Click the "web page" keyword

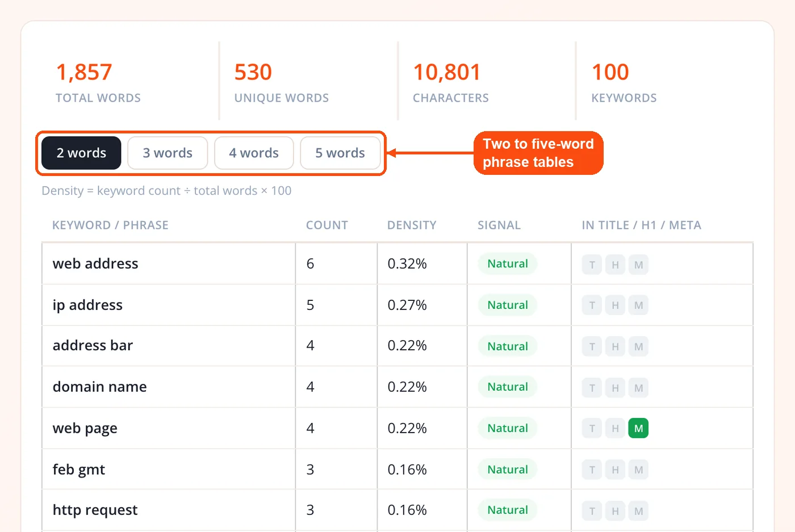tap(85, 428)
